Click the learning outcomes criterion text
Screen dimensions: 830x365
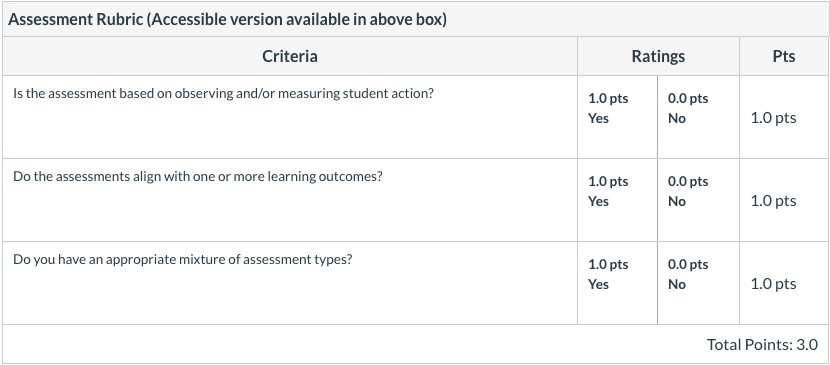pos(197,177)
